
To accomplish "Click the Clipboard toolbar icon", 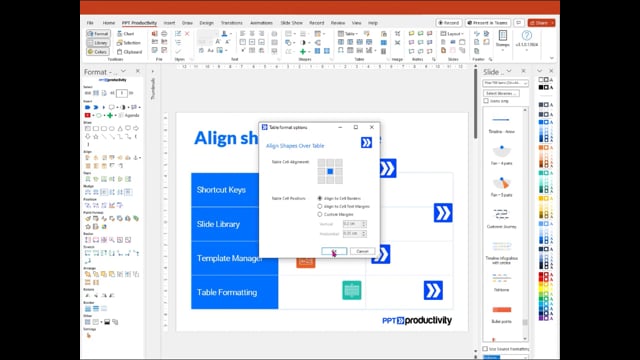I will tap(129, 52).
